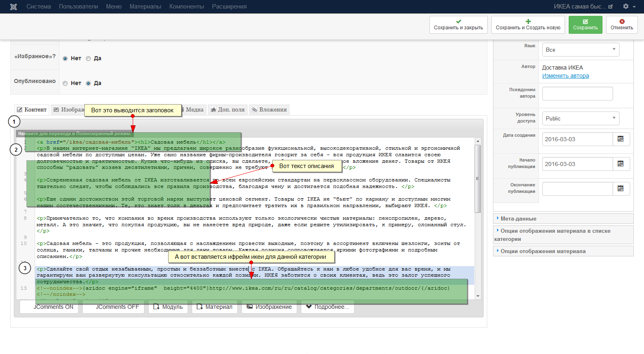Click the Изменить автора link

click(565, 76)
